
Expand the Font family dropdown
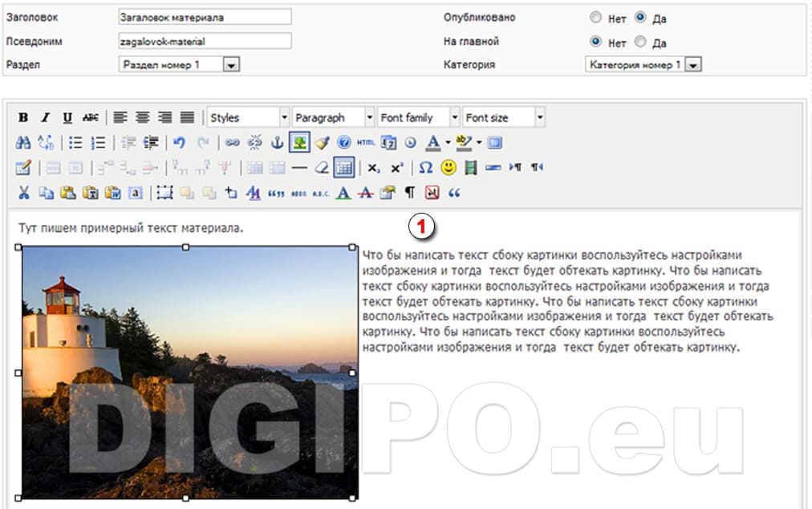(x=417, y=118)
